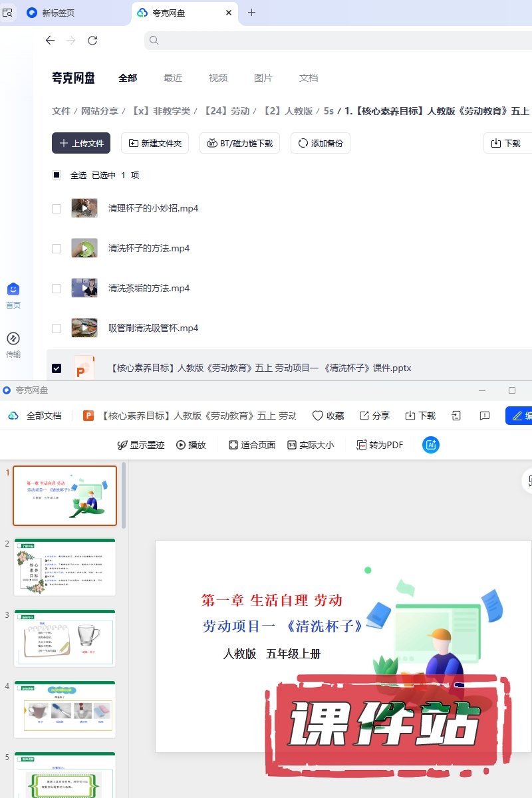The image size is (532, 798).
Task: Select slide 1 thumbnail
Action: click(x=65, y=495)
